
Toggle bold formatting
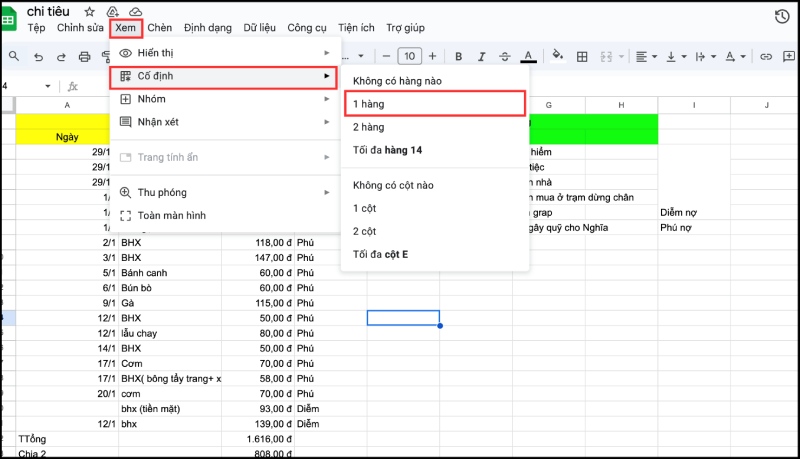(x=458, y=57)
